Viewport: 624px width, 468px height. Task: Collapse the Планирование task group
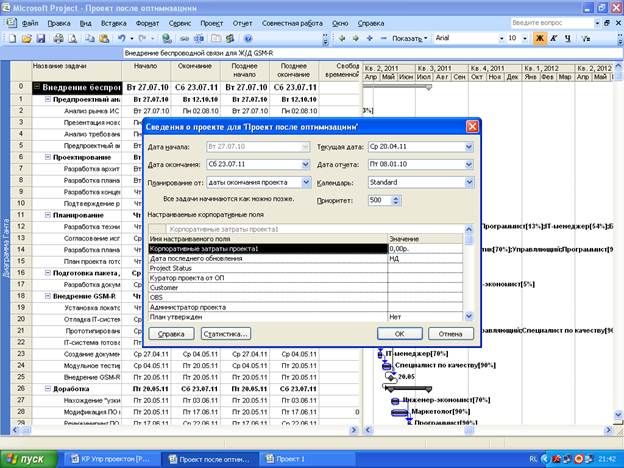click(x=47, y=213)
